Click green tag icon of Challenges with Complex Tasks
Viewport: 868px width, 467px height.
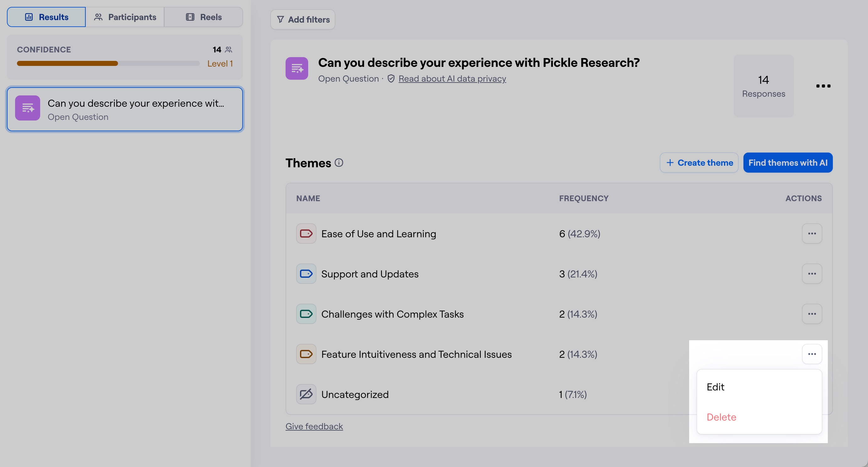(x=306, y=314)
